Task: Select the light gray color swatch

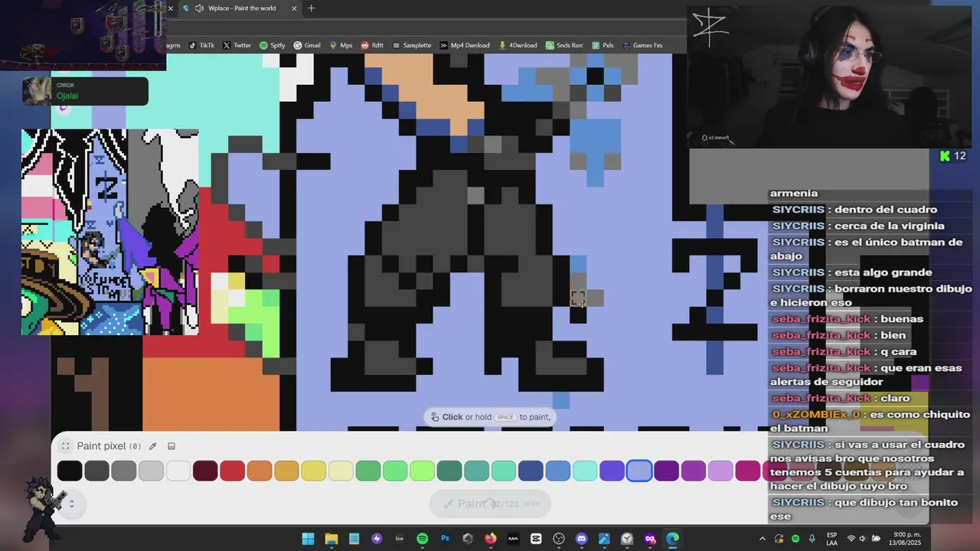Action: pos(151,471)
